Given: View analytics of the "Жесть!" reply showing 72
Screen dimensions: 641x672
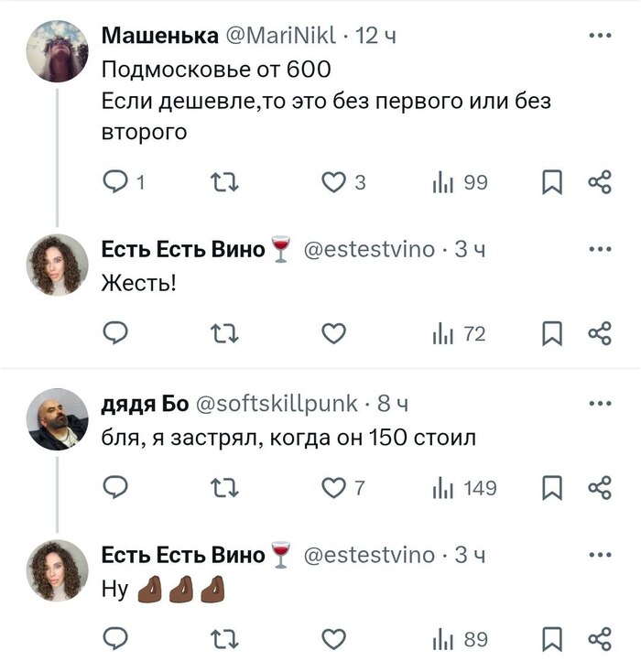Looking at the screenshot, I should 459,334.
